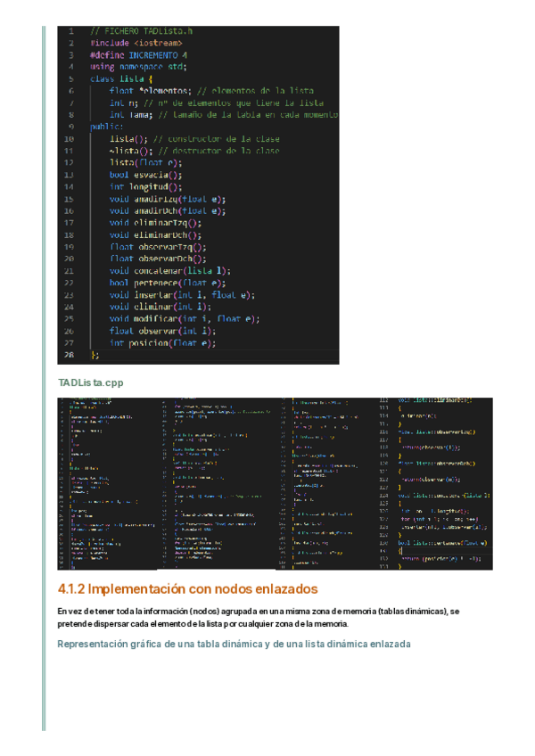Image resolution: width=535 pixels, height=756 pixels.
Task: Click "float lista::observarDch()" in cpp image
Action: pyautogui.click(x=437, y=464)
